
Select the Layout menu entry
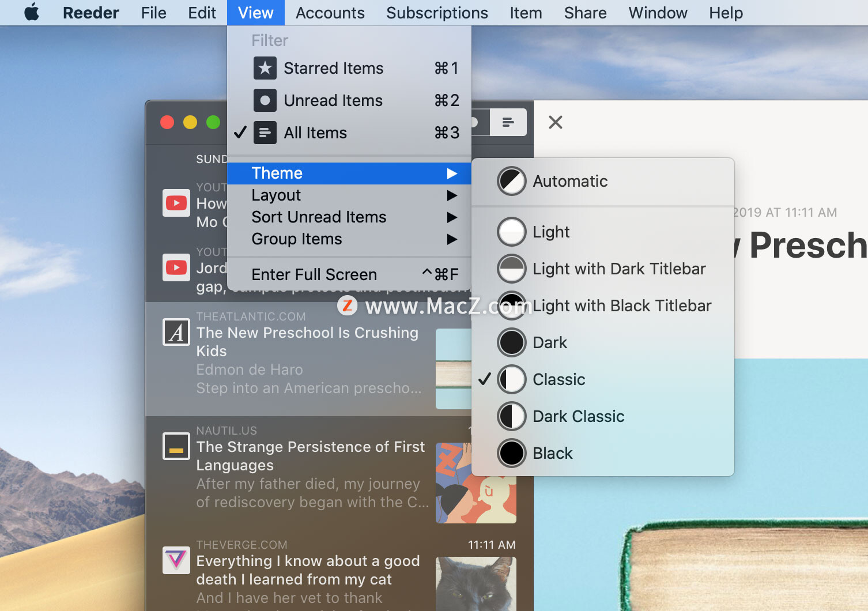[349, 195]
